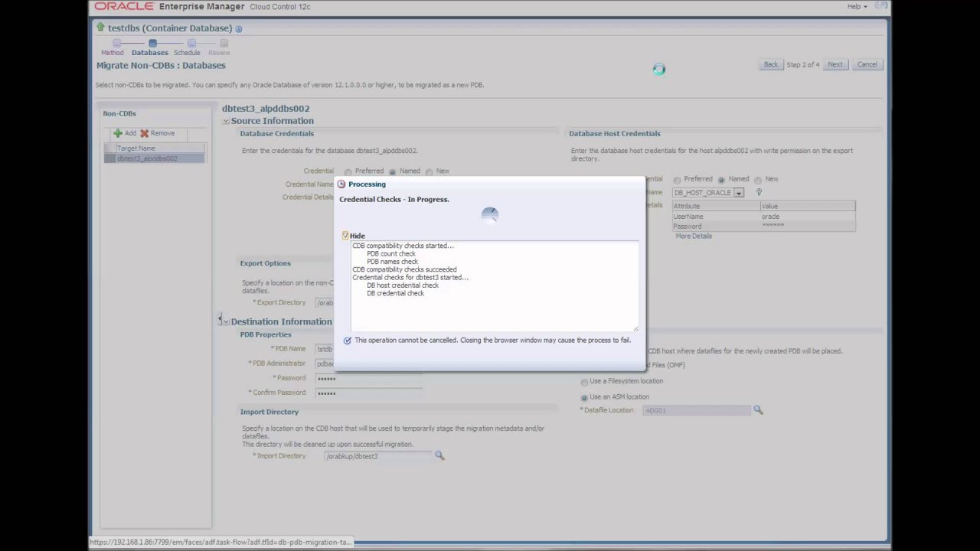
Task: Click the Value column header
Action: point(808,206)
